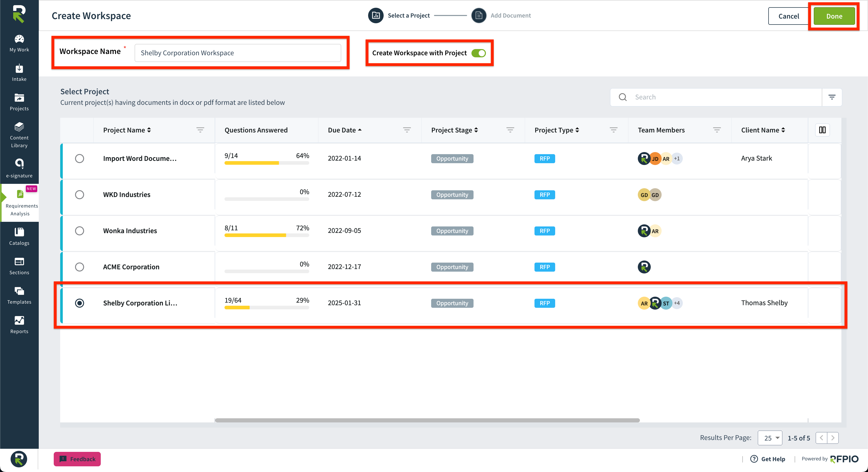Select the Wonka Industries radio button
This screenshot has width=868, height=472.
[80, 231]
